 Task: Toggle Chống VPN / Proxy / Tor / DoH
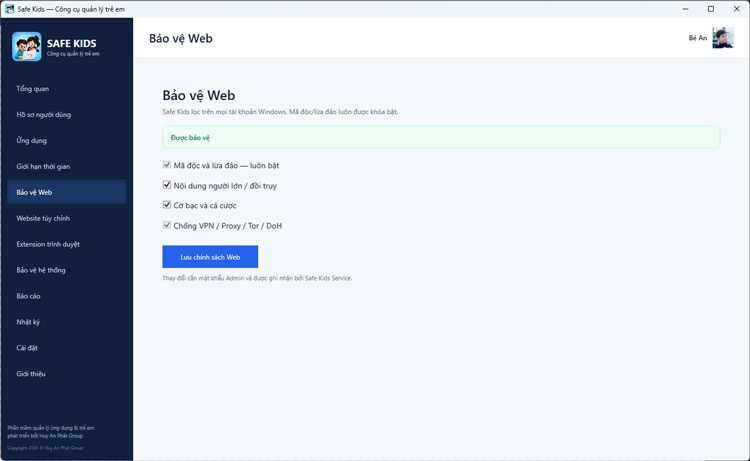167,225
